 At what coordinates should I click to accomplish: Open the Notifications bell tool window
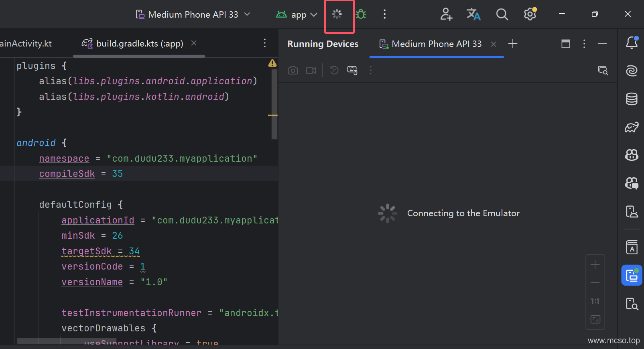coord(632,43)
